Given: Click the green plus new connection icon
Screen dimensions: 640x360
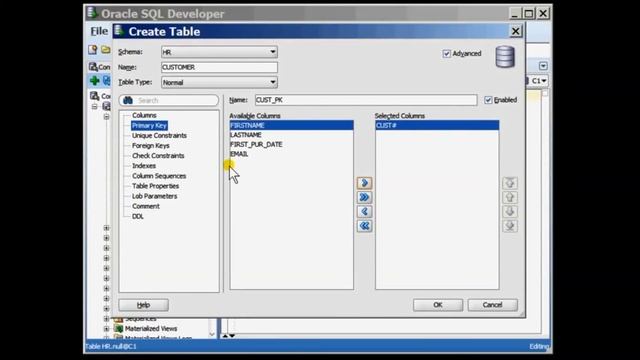Looking at the screenshot, I should click(x=95, y=80).
